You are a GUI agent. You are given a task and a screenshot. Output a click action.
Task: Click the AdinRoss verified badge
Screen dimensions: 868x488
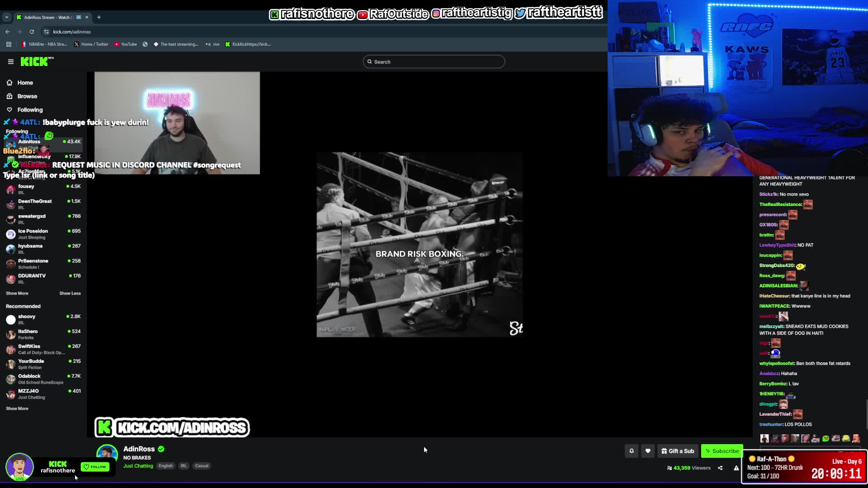161,449
